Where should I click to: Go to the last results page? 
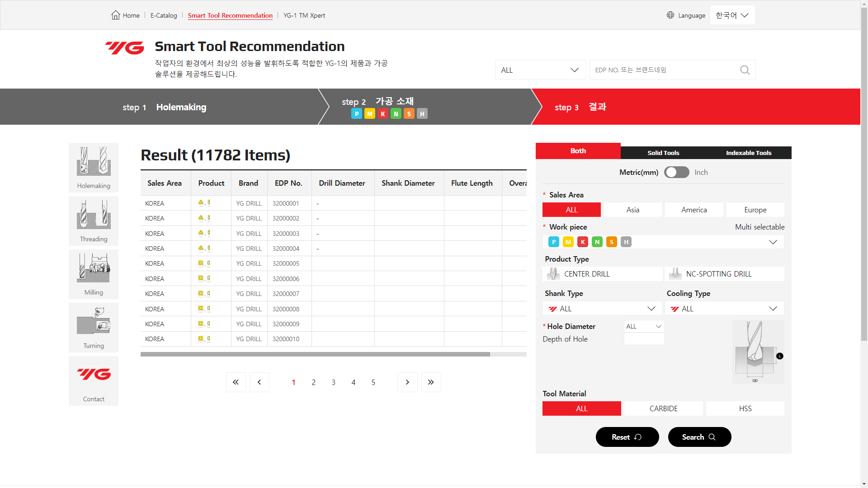(431, 382)
